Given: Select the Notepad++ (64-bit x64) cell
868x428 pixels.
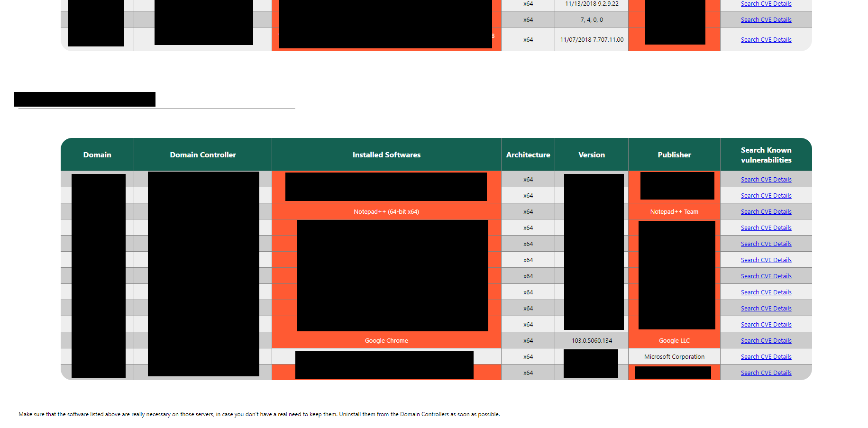Looking at the screenshot, I should click(386, 212).
